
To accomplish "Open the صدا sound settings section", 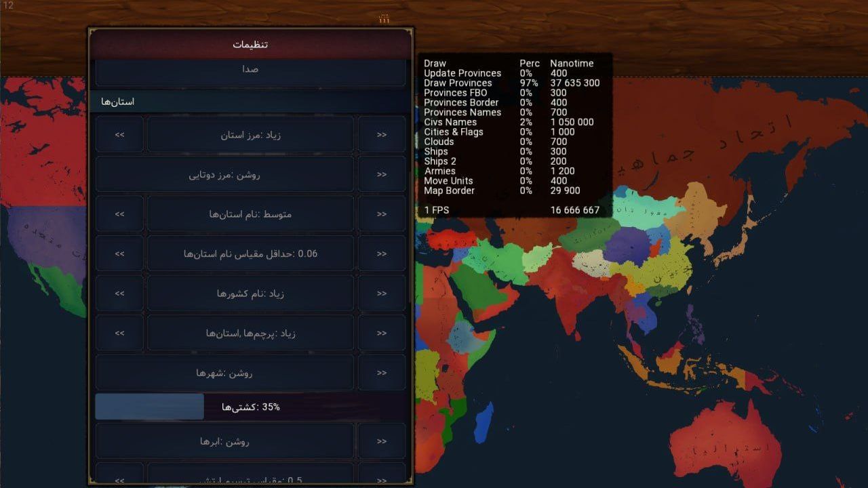I will [x=250, y=70].
